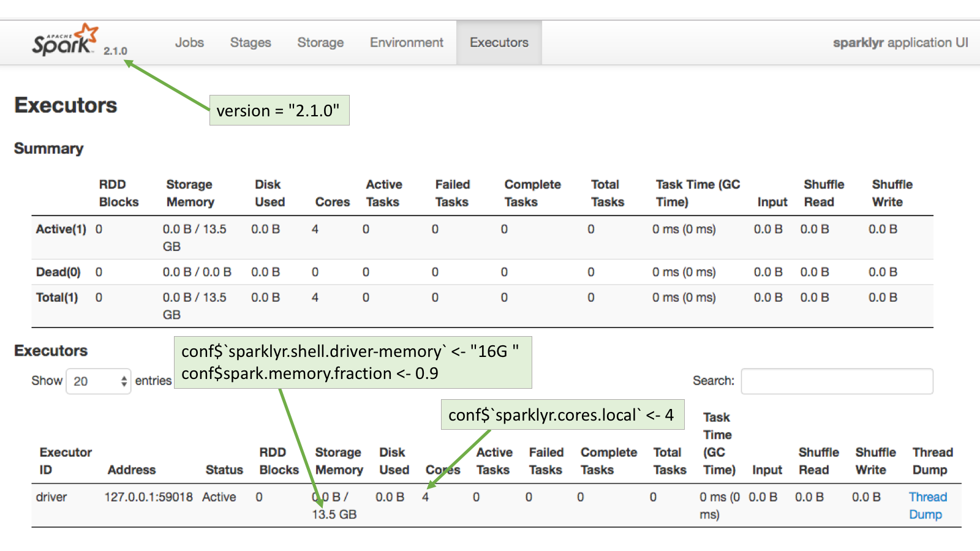Image resolution: width=980 pixels, height=551 pixels.
Task: Go to the Storage tab
Action: [x=320, y=43]
